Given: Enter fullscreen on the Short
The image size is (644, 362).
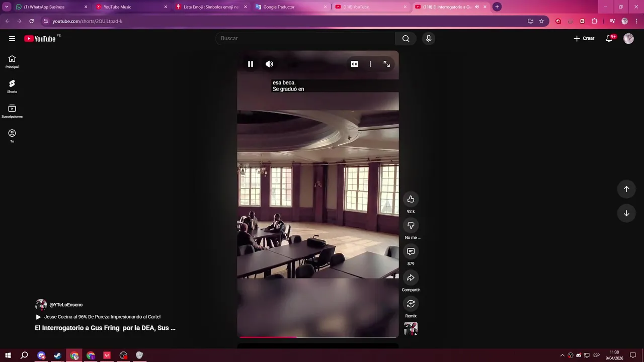Looking at the screenshot, I should tap(387, 64).
